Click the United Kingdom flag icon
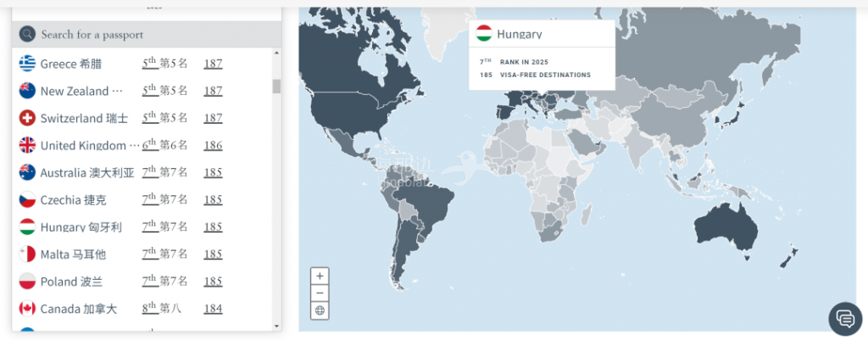 (x=27, y=145)
